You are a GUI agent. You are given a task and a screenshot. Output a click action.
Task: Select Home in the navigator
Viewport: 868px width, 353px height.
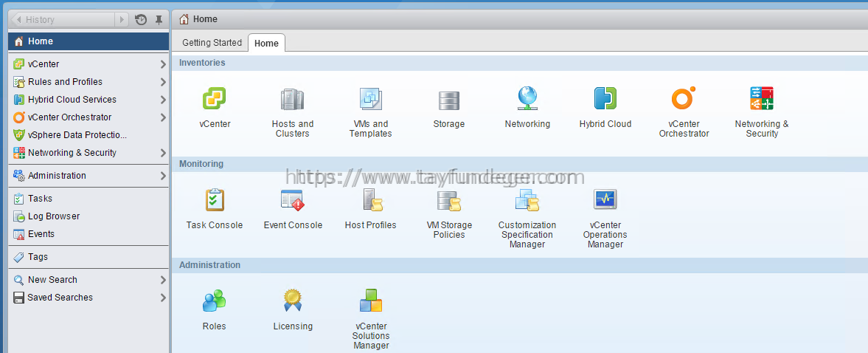click(88, 41)
